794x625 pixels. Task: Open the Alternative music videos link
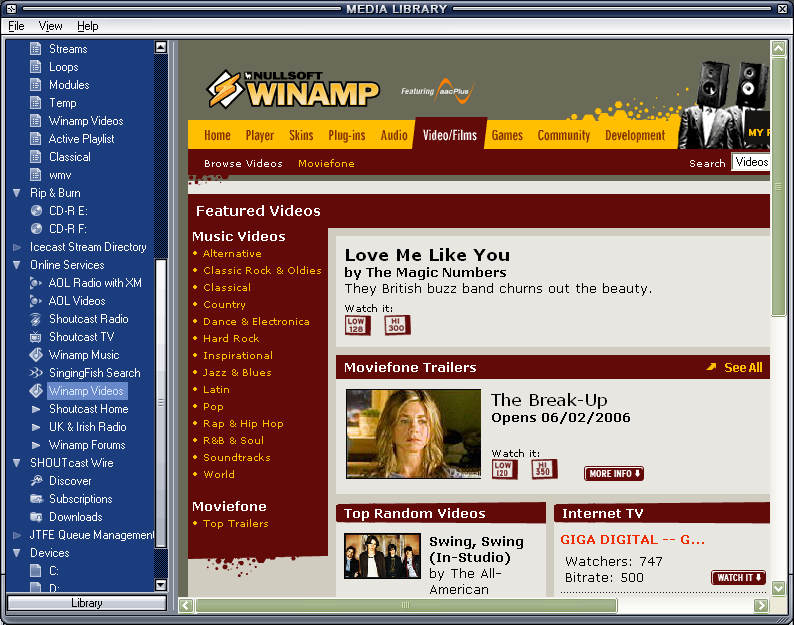[232, 254]
